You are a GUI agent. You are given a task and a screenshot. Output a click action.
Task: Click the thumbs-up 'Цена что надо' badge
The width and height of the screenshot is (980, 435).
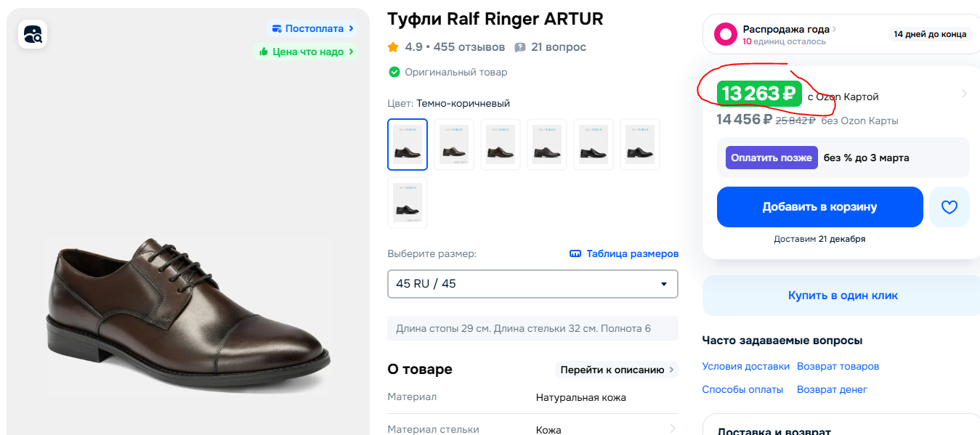[307, 52]
